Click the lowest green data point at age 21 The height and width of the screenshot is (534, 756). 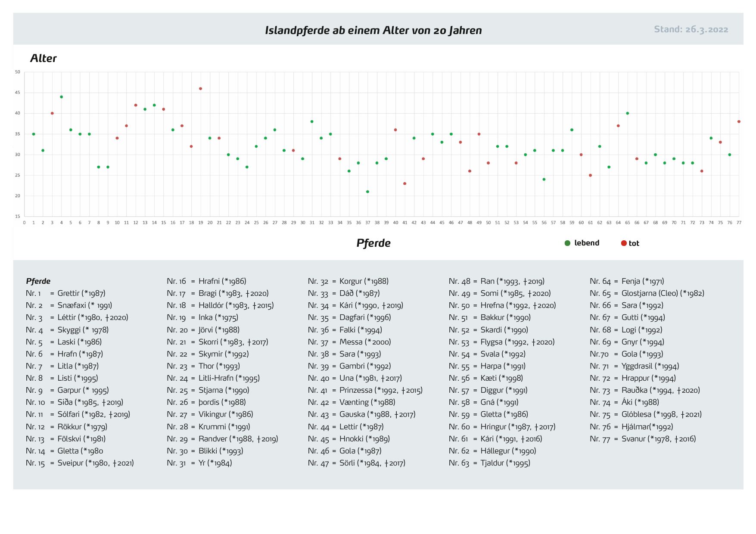pyautogui.click(x=367, y=192)
